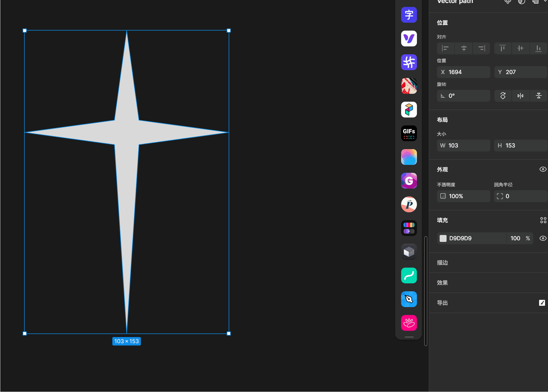
Task: Launch the GIFs plugin
Action: 409,133
